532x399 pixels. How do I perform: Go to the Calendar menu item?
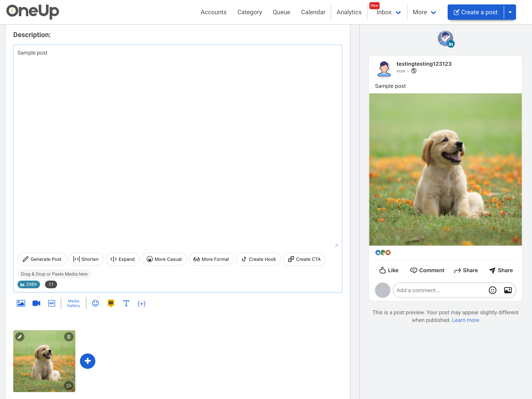(313, 12)
